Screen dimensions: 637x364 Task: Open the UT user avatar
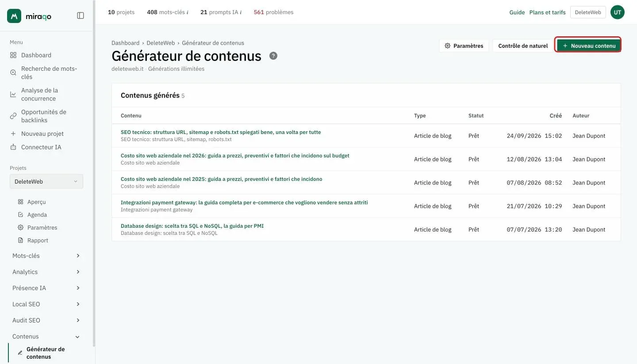point(618,12)
